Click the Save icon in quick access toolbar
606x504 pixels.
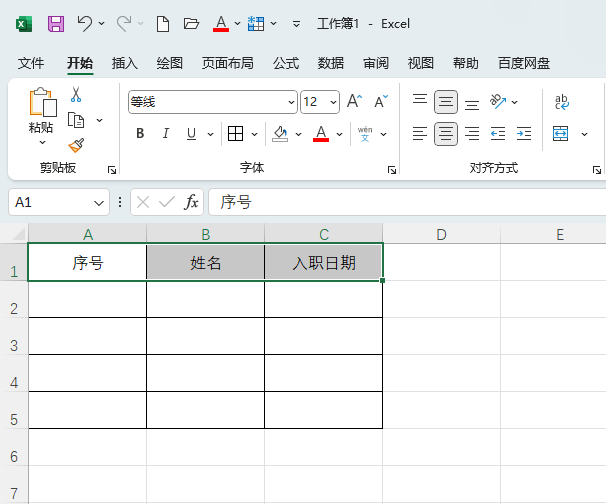[56, 24]
